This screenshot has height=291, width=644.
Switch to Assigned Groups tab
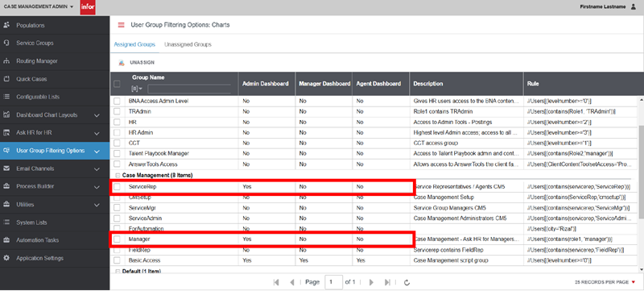click(134, 44)
